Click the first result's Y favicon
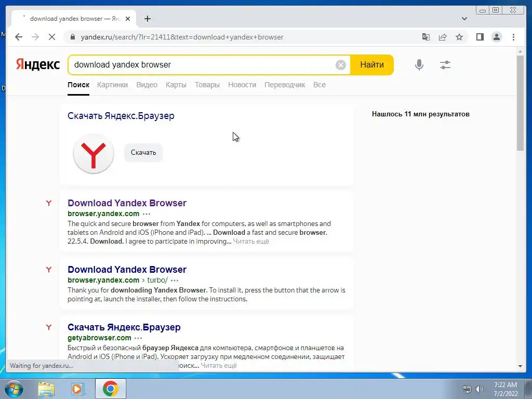 (x=49, y=203)
